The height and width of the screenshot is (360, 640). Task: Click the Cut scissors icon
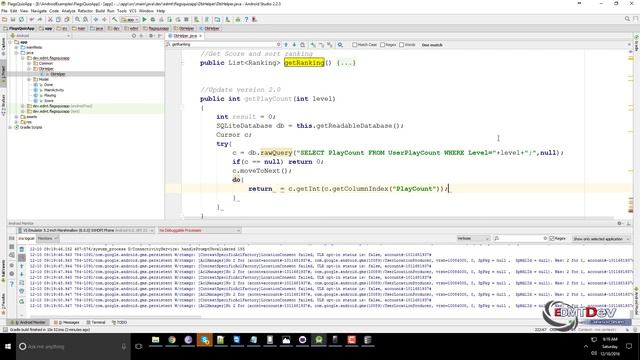50,20
